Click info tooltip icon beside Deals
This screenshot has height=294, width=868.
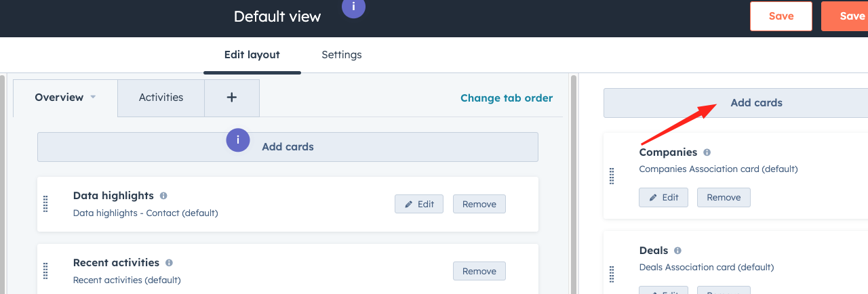(x=677, y=251)
